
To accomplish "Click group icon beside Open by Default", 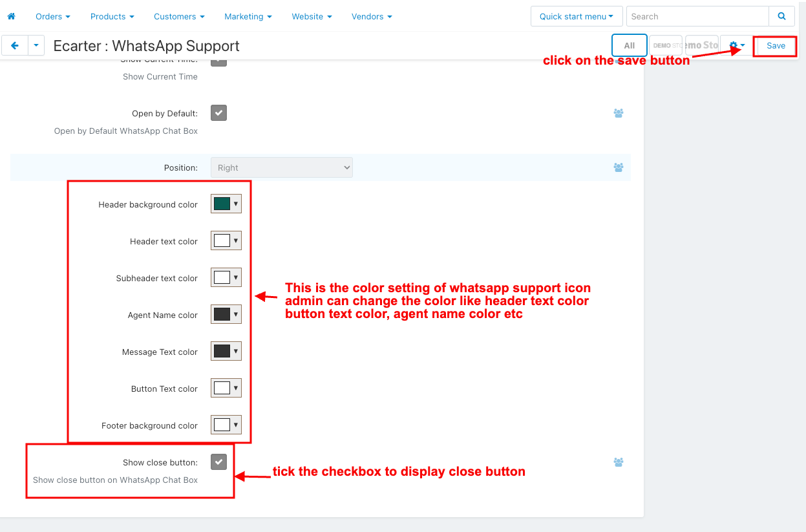I will point(619,113).
